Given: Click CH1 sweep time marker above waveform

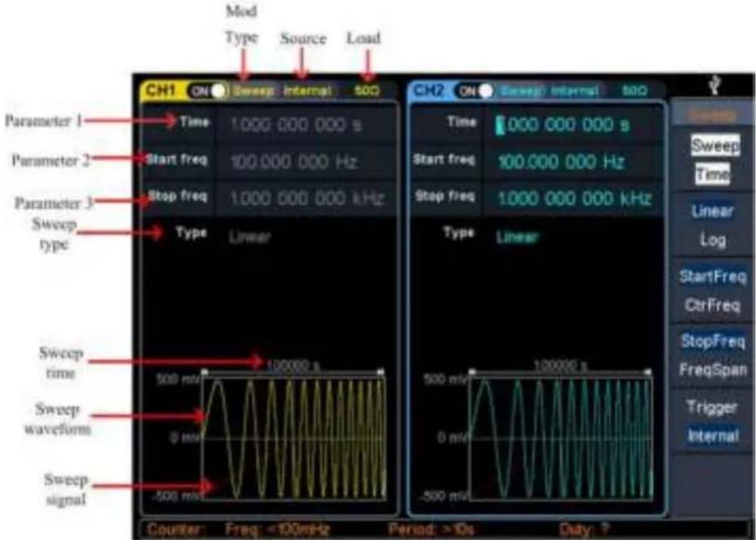Looking at the screenshot, I should coord(293,365).
